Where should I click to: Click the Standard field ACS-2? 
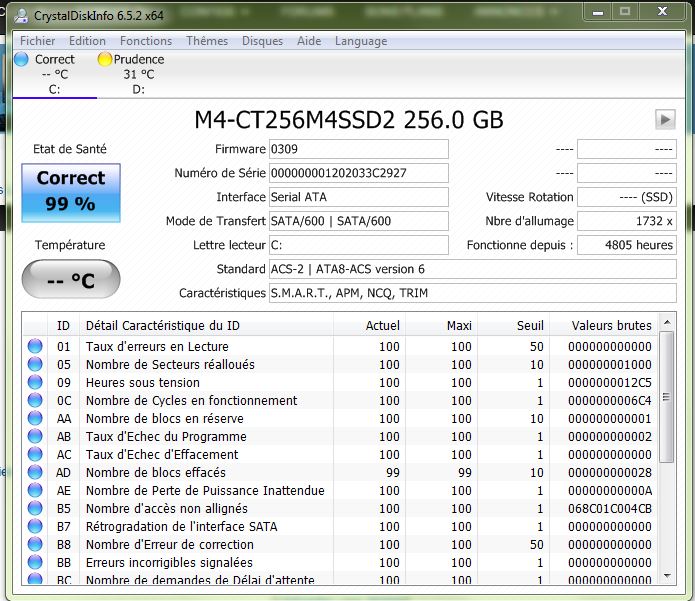[x=472, y=269]
